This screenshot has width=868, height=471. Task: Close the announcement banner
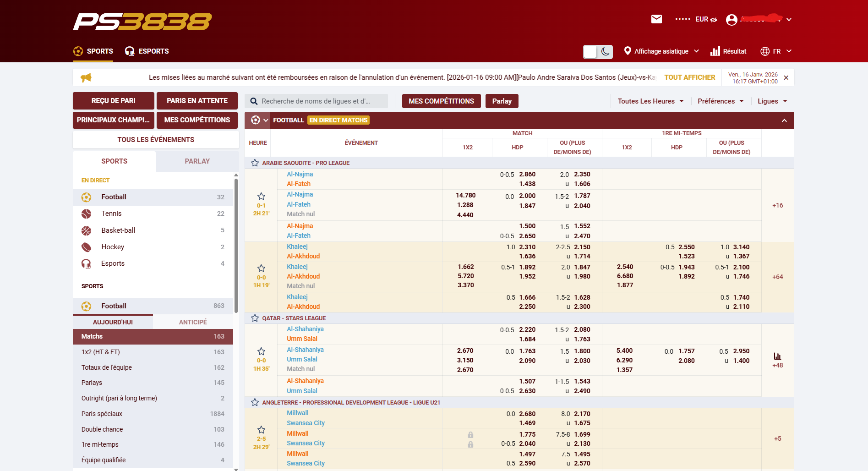click(786, 77)
